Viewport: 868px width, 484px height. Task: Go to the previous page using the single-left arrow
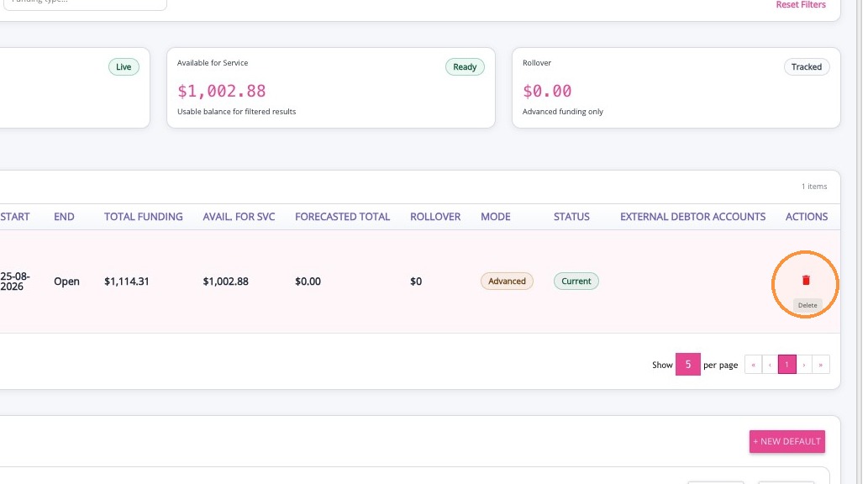tap(770, 365)
